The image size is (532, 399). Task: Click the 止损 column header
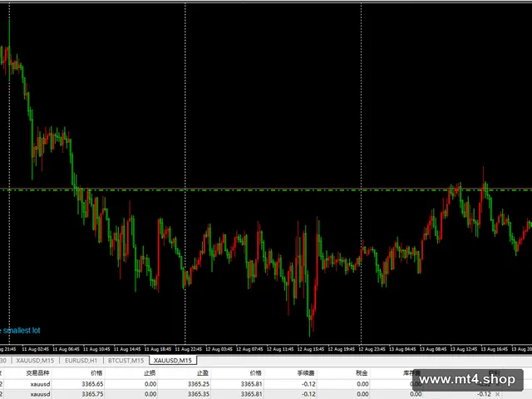click(x=150, y=373)
